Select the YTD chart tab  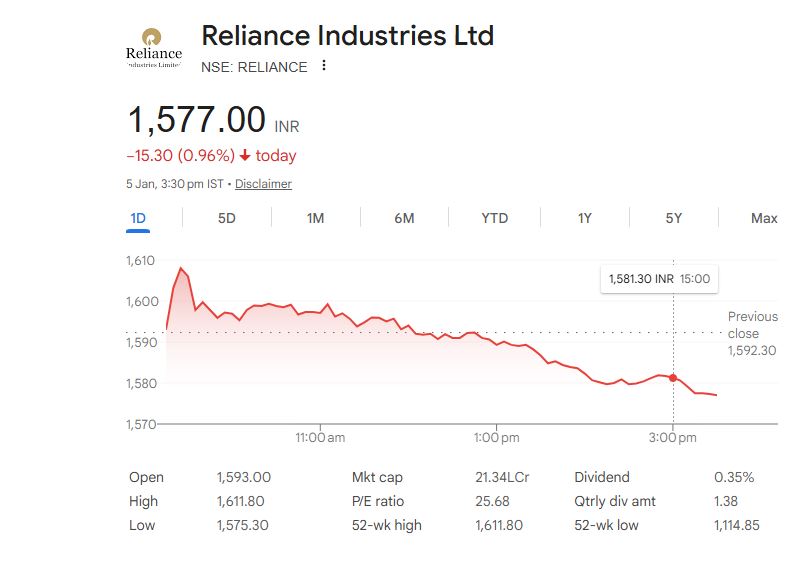[494, 218]
